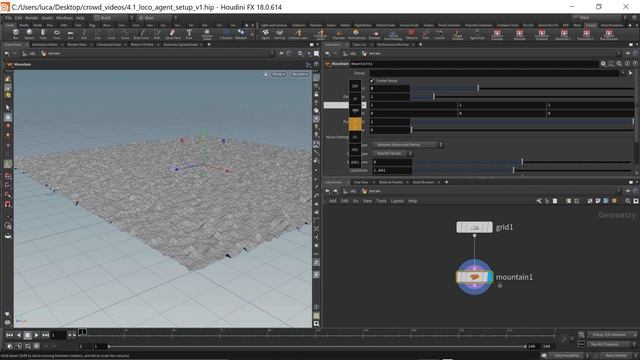Open network editor Layout menu
This screenshot has height=360, width=640.
(x=397, y=201)
